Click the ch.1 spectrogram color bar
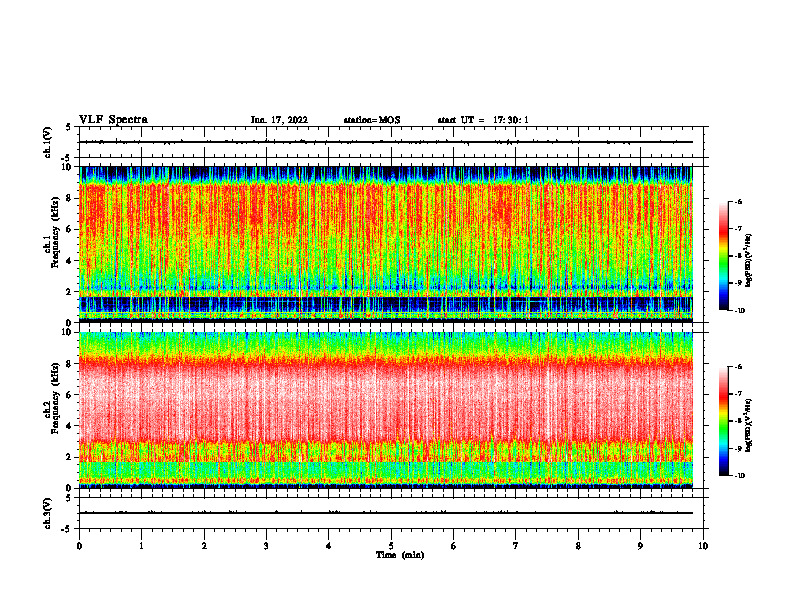The image size is (792, 612). [723, 256]
